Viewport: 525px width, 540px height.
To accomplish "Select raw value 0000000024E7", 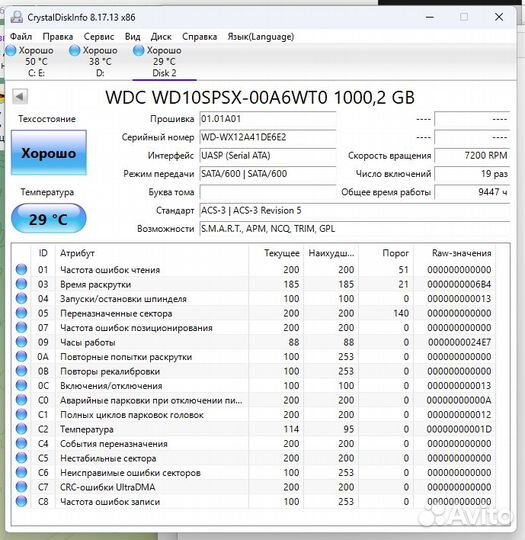I will [x=459, y=342].
